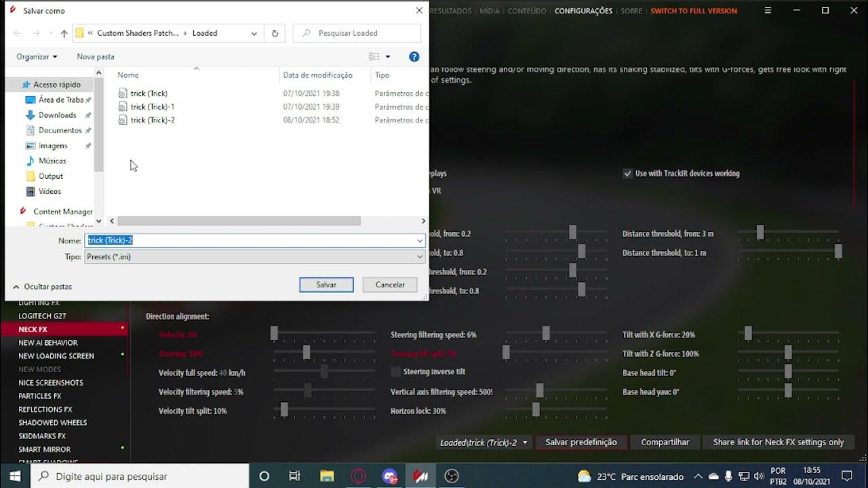Go back with the dialog's back arrow
The width and height of the screenshot is (868, 488).
click(18, 33)
